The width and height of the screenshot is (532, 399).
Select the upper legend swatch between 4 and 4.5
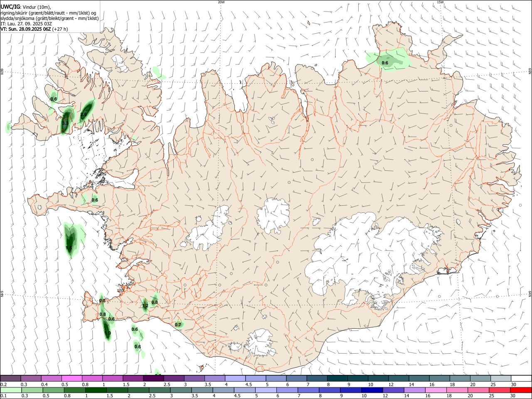[235, 378]
